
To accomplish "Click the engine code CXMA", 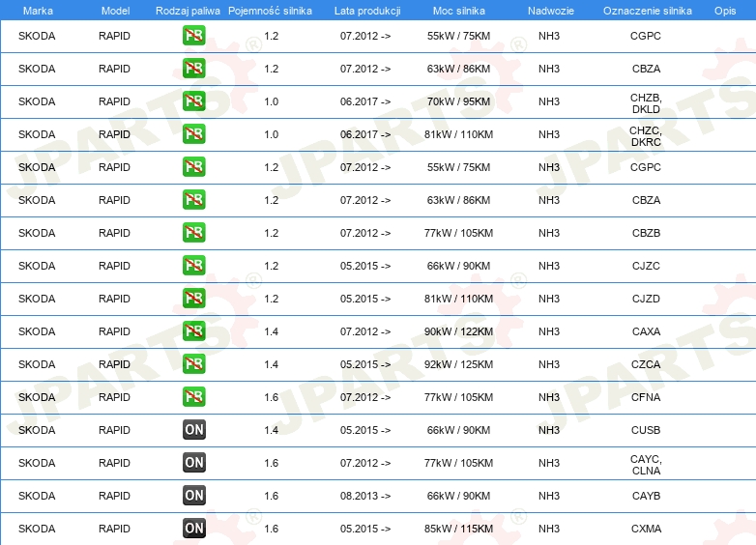I will (x=646, y=529).
